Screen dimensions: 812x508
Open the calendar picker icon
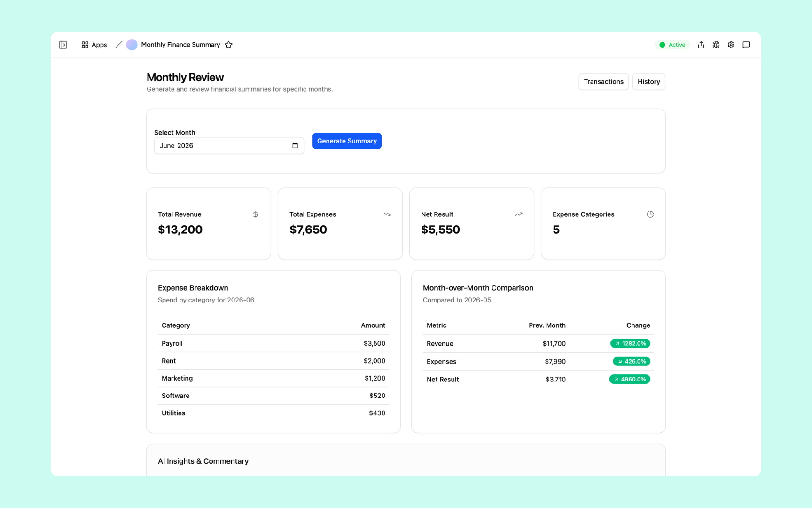pyautogui.click(x=295, y=145)
